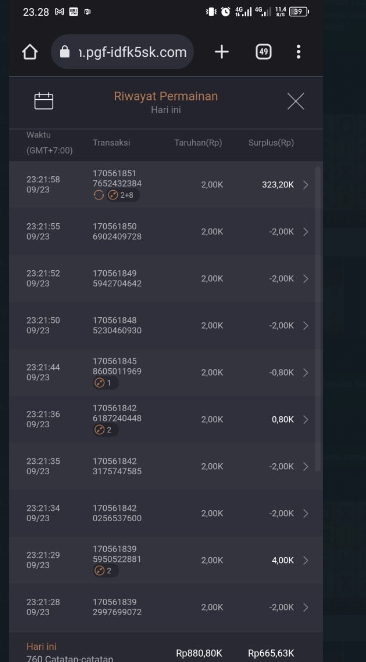Screen dimensions: 366x662
Task: Select the pgf-idfk5sk.com address bar
Action: click(122, 52)
